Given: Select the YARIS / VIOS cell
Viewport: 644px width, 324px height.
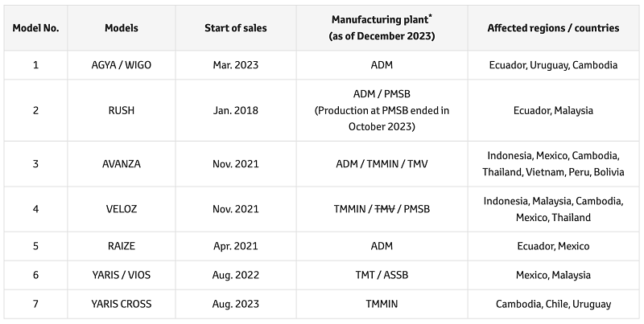Looking at the screenshot, I should coord(122,275).
